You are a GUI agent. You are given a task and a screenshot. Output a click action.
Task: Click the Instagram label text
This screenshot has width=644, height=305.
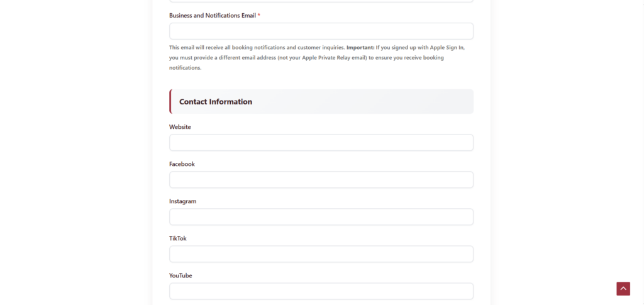point(182,201)
